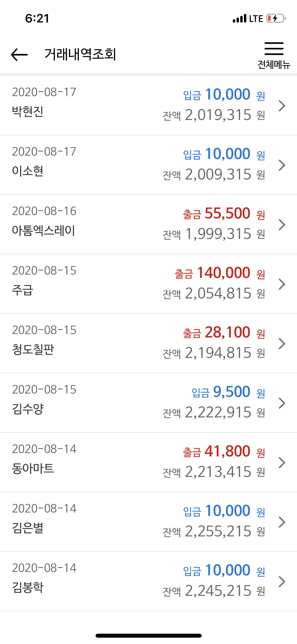Open chevron for 김은별 deposit
The height and width of the screenshot is (644, 297).
pyautogui.click(x=282, y=522)
